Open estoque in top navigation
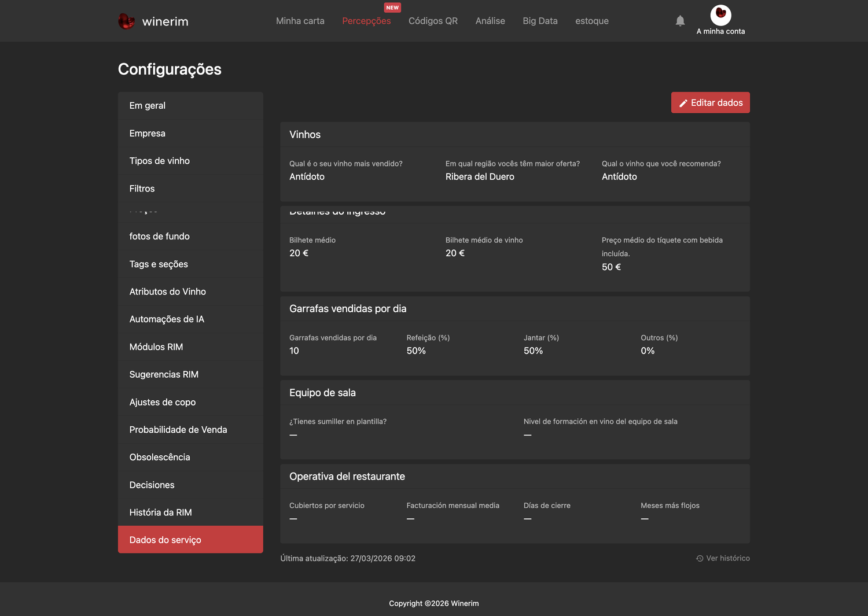 click(592, 21)
